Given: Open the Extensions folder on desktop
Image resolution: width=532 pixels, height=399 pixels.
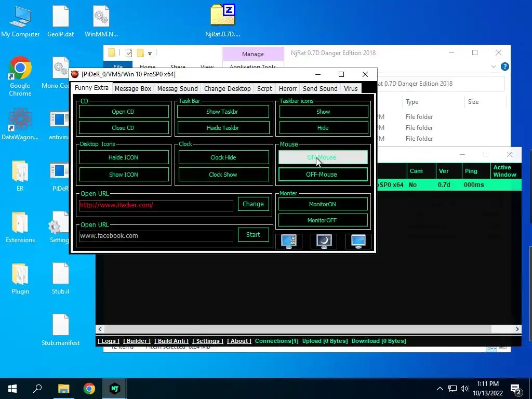Looking at the screenshot, I should (x=20, y=228).
